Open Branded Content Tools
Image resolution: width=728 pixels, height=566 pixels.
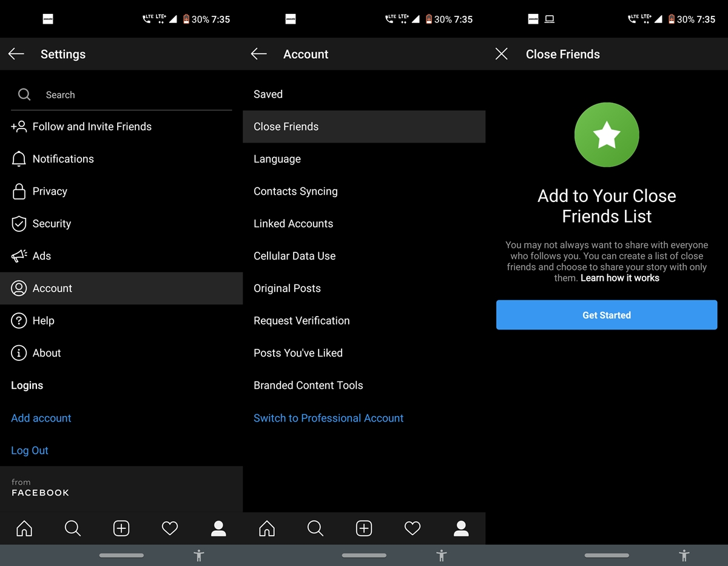point(364,385)
